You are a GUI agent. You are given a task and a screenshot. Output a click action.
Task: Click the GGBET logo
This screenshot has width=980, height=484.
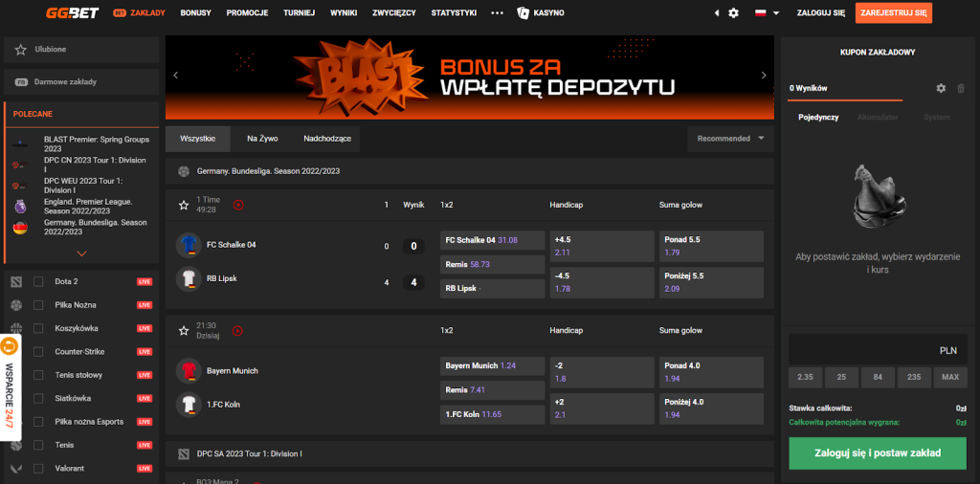73,12
